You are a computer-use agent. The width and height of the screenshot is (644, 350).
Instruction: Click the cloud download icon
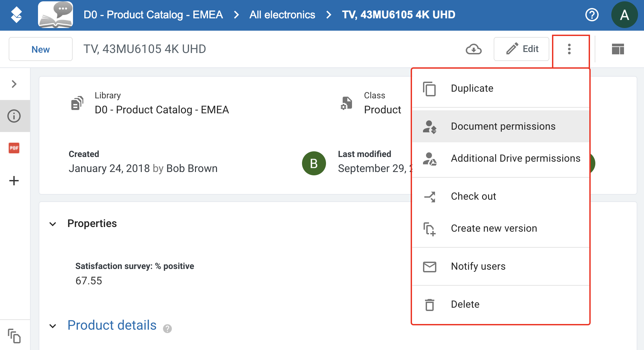pyautogui.click(x=473, y=49)
